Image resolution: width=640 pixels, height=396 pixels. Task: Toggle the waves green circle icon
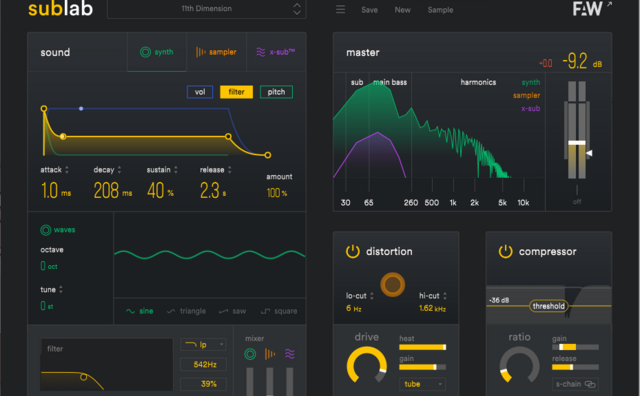coord(46,230)
